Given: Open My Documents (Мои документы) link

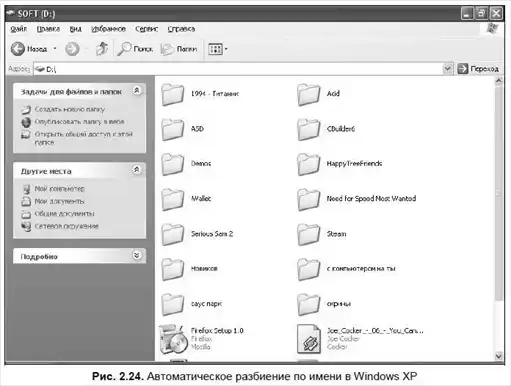Looking at the screenshot, I should (x=59, y=201).
